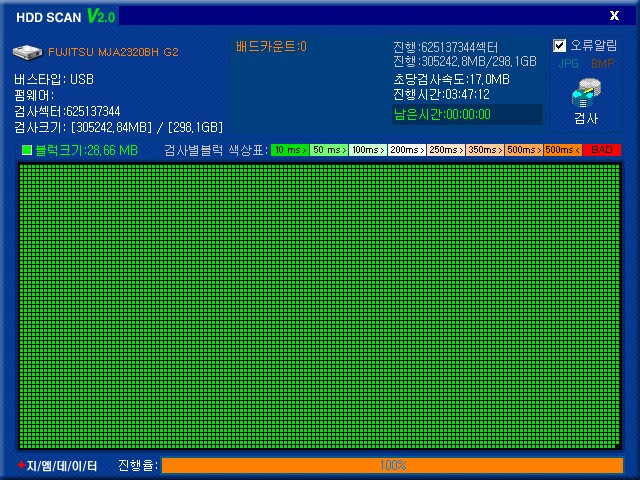640x480 pixels.
Task: Click the HDD SCAN V2.0 title logo
Action: click(x=66, y=17)
